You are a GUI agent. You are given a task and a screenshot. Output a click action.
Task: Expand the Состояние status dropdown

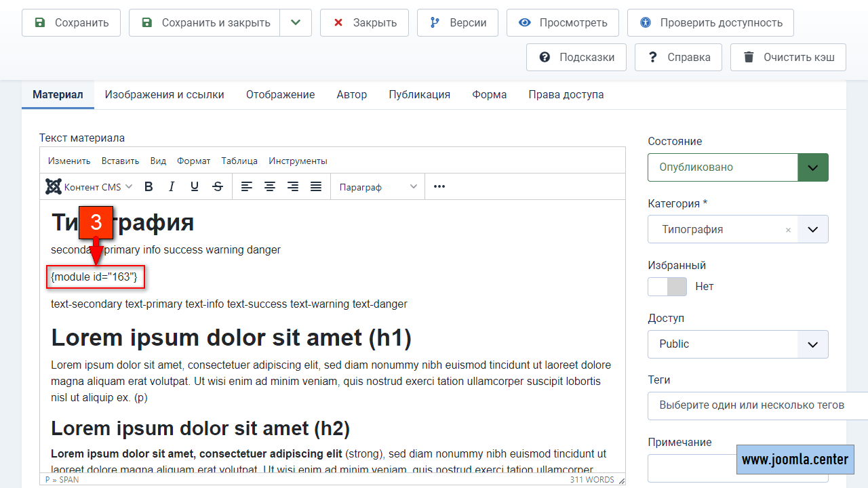click(x=812, y=167)
